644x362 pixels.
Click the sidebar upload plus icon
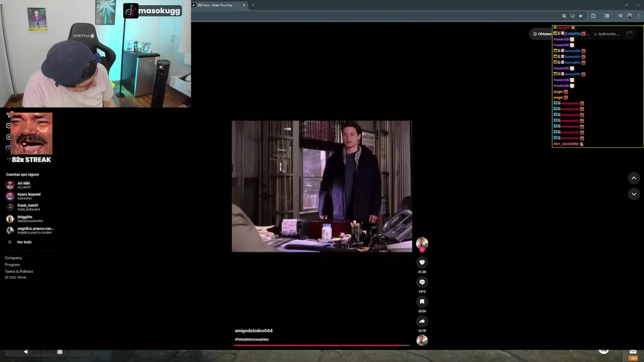(x=8, y=137)
